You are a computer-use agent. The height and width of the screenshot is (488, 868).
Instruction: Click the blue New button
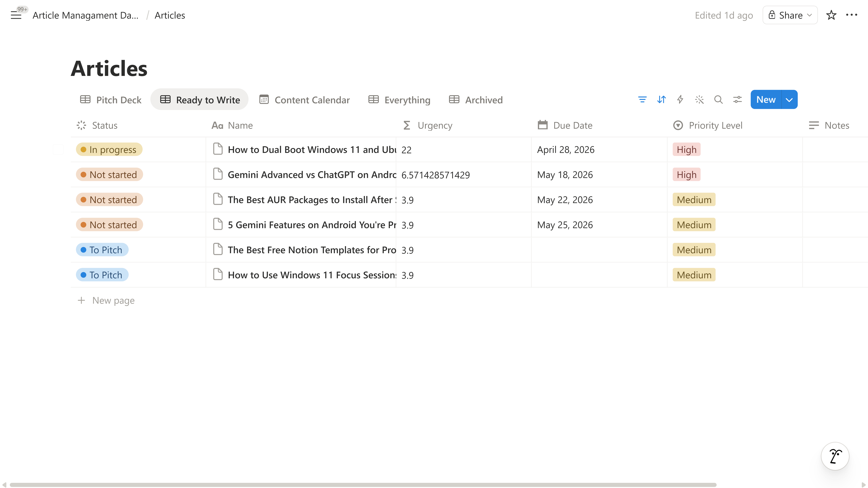766,100
